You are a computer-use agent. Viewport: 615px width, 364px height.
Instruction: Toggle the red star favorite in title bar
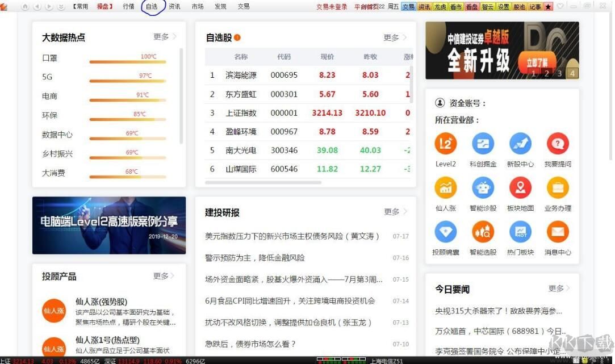tap(547, 6)
